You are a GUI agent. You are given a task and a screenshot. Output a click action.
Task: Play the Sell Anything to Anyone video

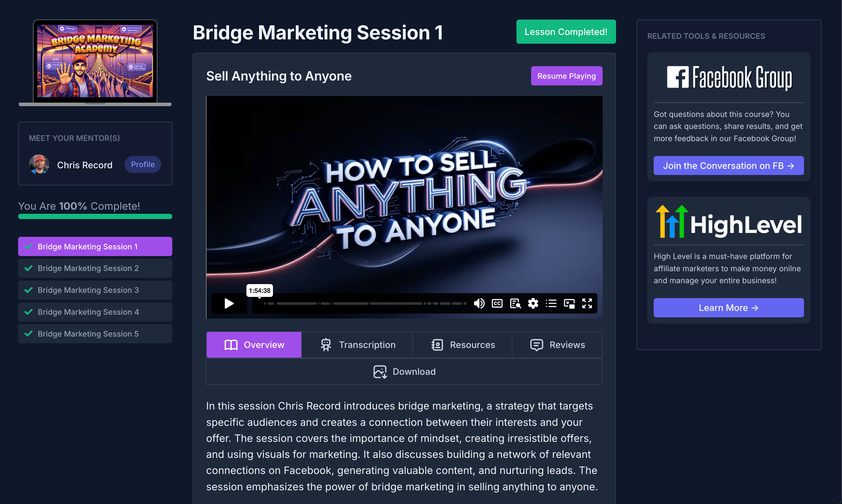pyautogui.click(x=229, y=303)
